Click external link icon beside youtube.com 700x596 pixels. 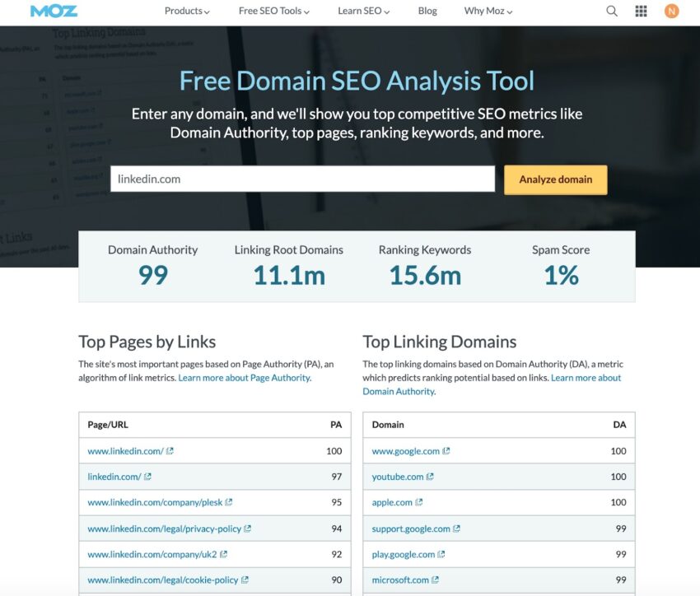(x=429, y=477)
